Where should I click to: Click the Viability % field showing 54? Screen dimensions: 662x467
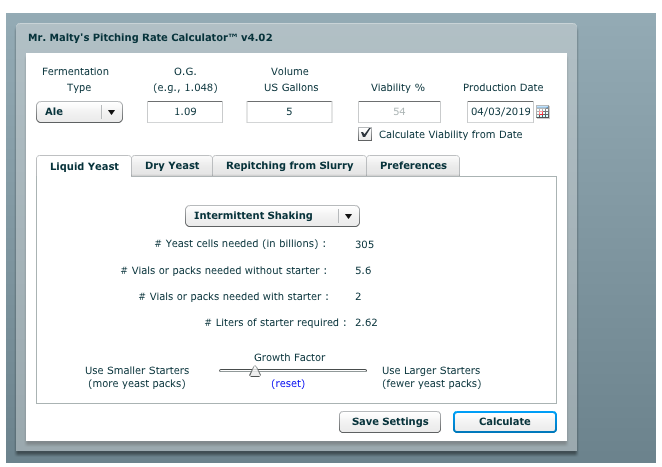[x=399, y=112]
